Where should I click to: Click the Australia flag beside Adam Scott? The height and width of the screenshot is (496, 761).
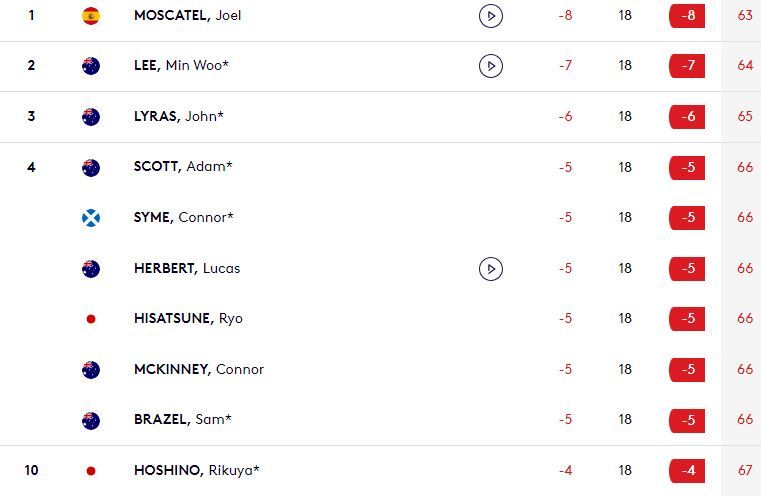coord(91,167)
